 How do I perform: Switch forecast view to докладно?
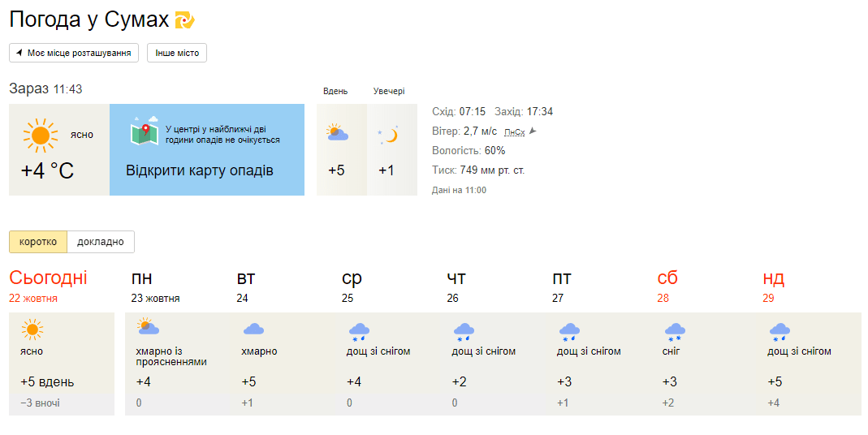[100, 242]
